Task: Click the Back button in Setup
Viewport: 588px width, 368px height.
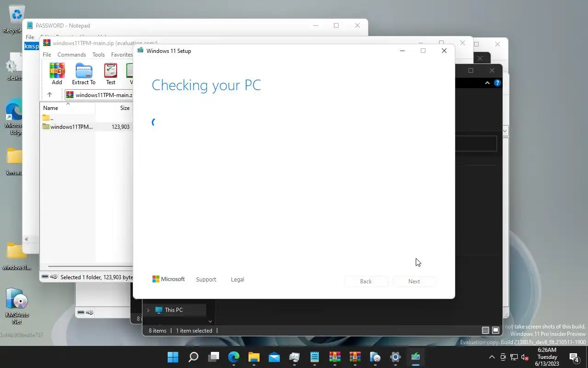Action: [366, 281]
